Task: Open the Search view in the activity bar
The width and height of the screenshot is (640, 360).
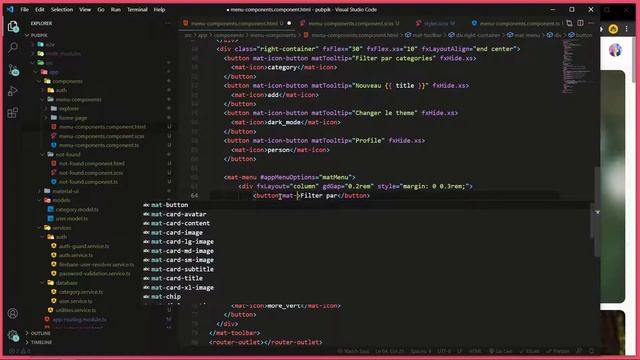Action: [x=13, y=48]
